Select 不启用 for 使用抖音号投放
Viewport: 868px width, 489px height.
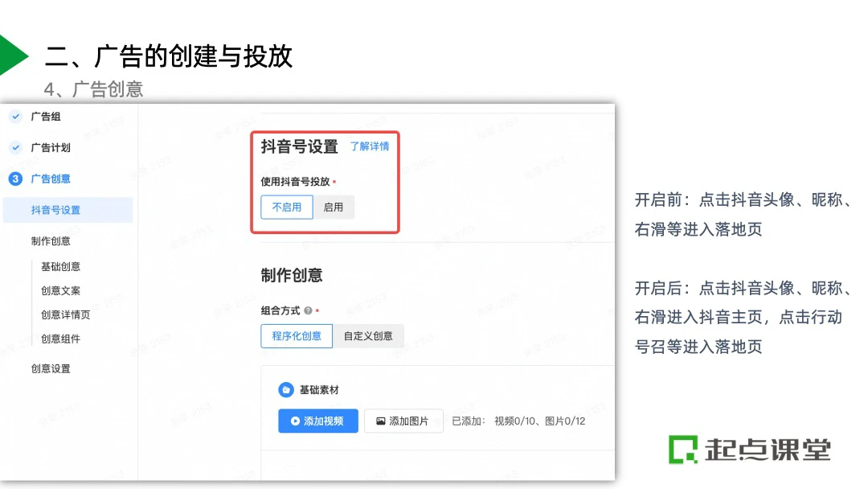point(287,207)
